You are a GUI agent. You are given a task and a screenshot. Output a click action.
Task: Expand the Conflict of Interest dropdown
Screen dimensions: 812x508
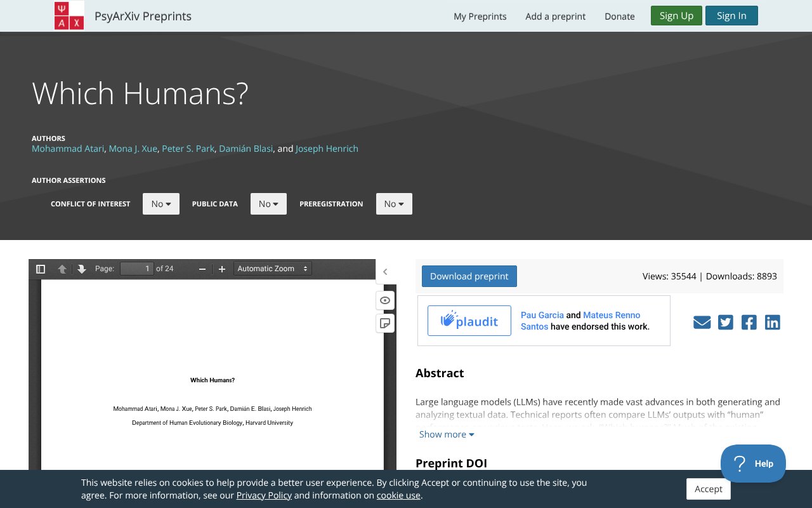(161, 204)
